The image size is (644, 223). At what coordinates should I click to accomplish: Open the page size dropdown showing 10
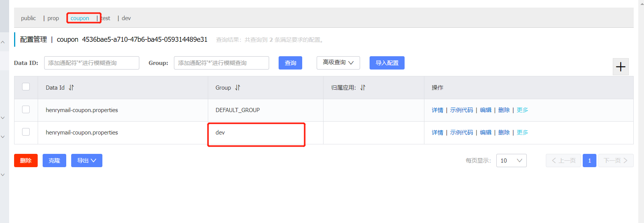tap(511, 160)
